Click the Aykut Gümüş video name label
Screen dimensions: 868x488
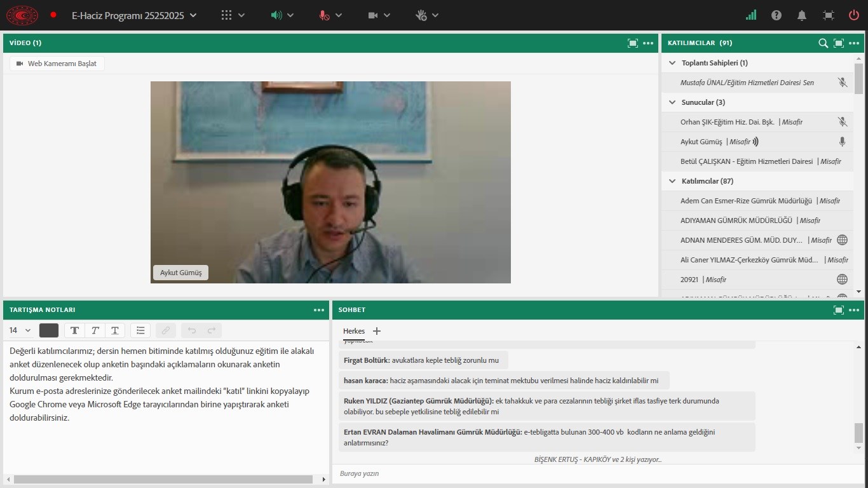pyautogui.click(x=180, y=273)
